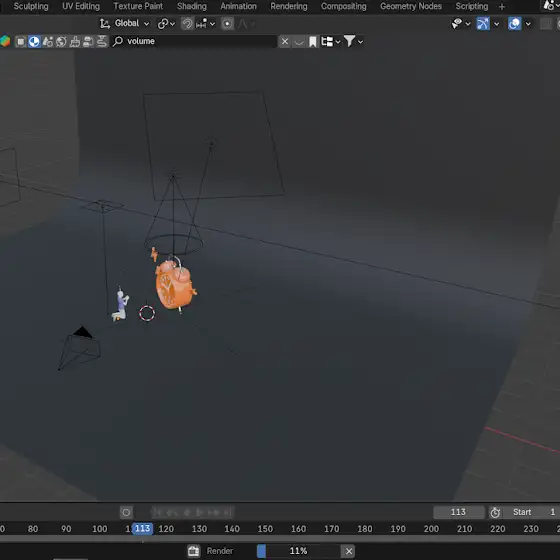Toggle the show overlays button
This screenshot has height=560, width=560.
click(514, 24)
